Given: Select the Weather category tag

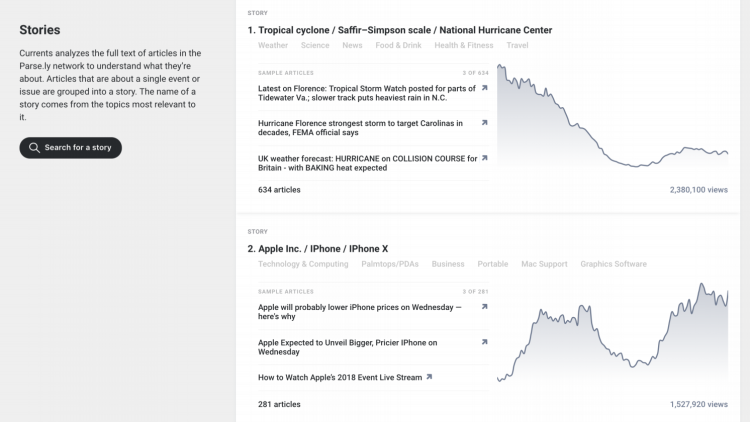Looking at the screenshot, I should pyautogui.click(x=273, y=45).
